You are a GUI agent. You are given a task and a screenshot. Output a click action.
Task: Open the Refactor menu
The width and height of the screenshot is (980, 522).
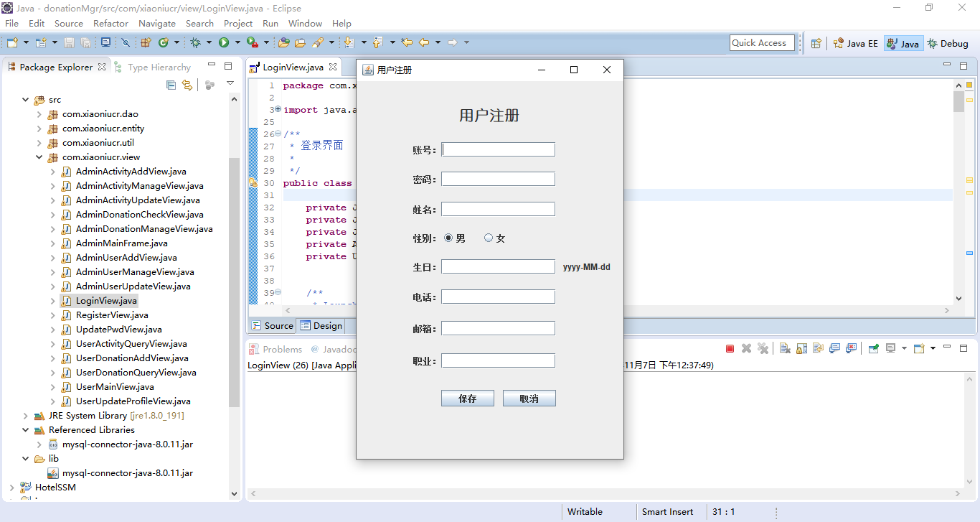110,23
